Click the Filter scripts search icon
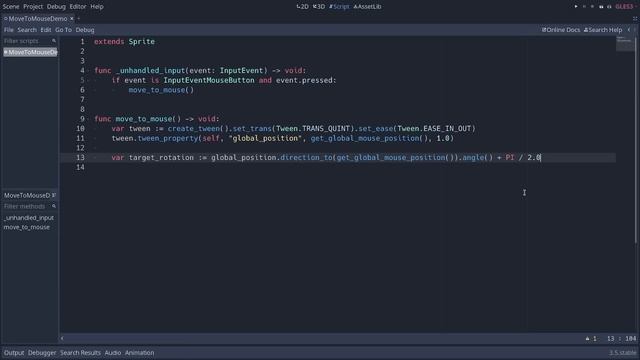 [x=54, y=41]
